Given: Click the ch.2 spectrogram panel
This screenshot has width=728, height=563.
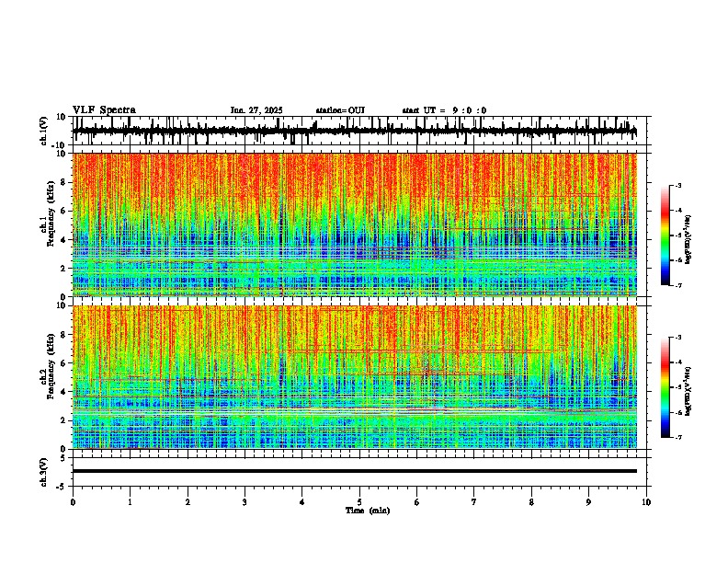Looking at the screenshot, I should 354,377.
